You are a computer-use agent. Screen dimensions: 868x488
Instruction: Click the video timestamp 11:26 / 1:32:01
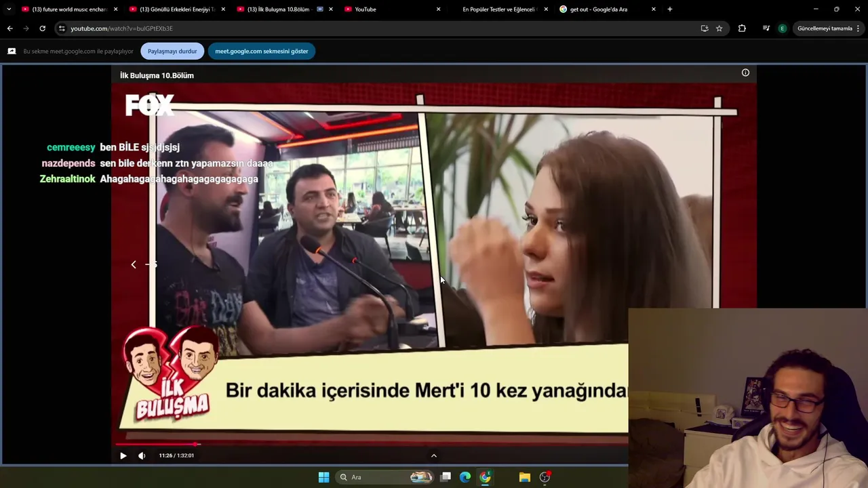pyautogui.click(x=176, y=455)
